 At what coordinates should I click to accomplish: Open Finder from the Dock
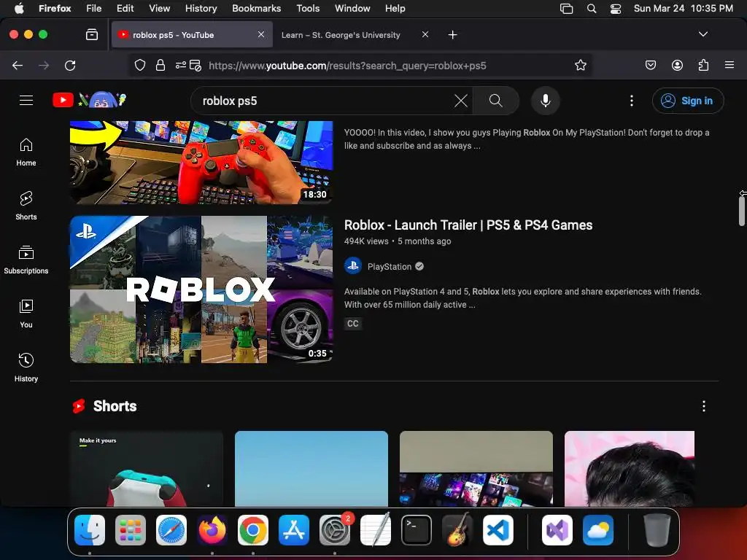pos(90,530)
